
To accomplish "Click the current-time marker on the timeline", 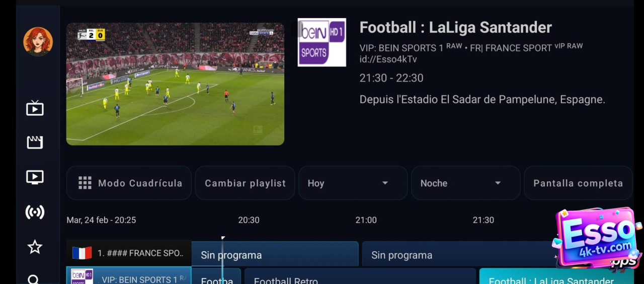I will click(x=222, y=239).
